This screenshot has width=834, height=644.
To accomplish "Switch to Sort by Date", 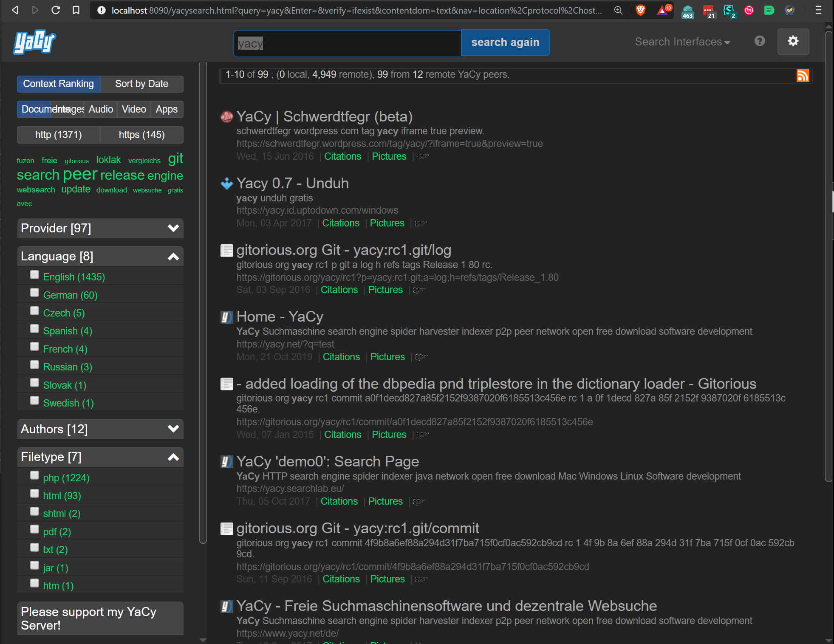I will pos(141,84).
